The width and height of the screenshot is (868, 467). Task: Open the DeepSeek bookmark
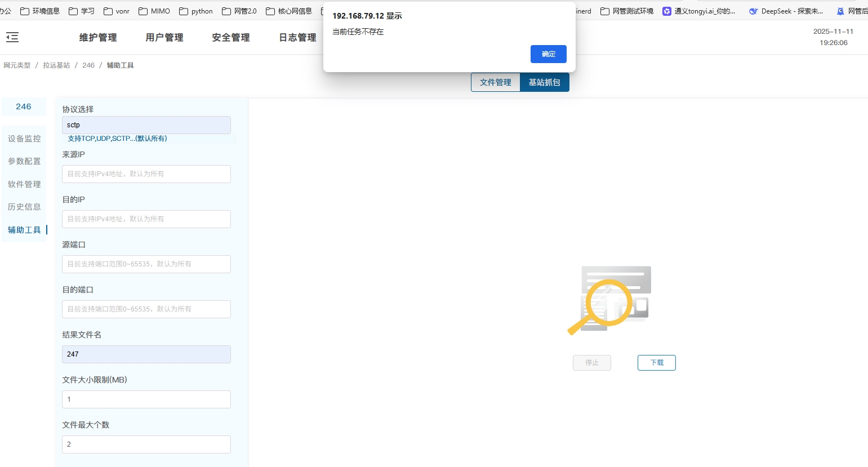click(786, 11)
